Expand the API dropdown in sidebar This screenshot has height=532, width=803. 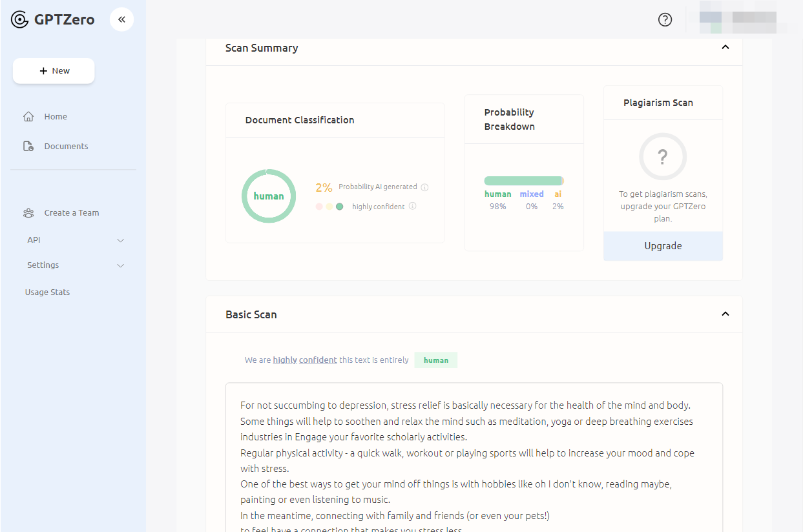120,240
